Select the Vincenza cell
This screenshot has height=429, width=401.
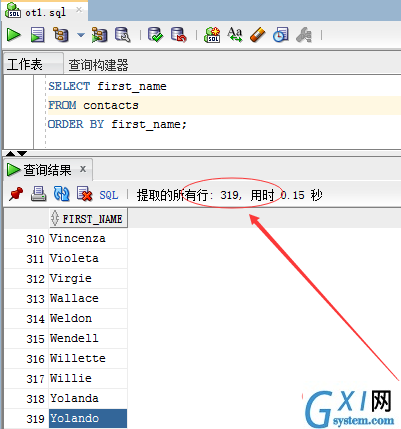(88, 239)
